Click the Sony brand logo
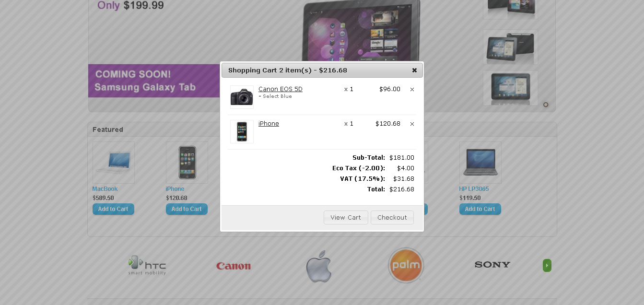 (492, 264)
